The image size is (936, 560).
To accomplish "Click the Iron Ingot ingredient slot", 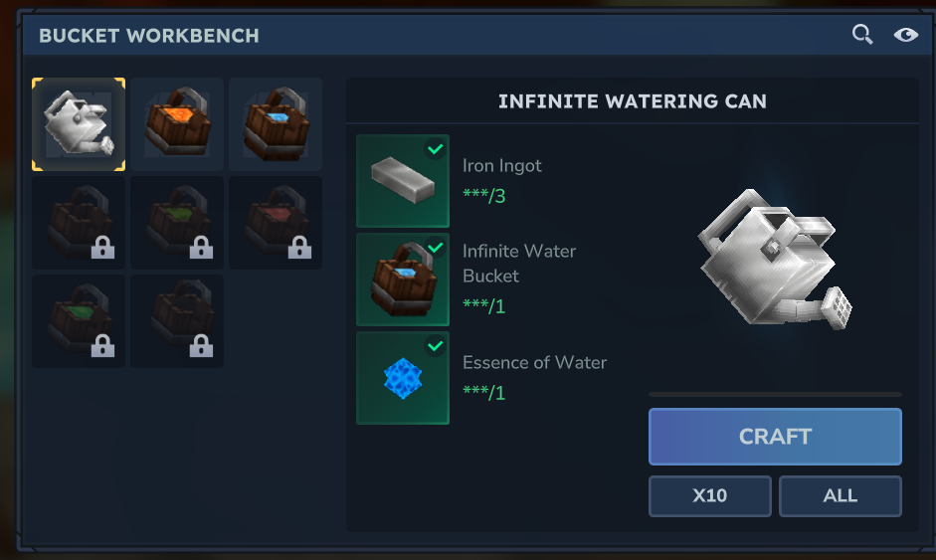I will pyautogui.click(x=403, y=181).
